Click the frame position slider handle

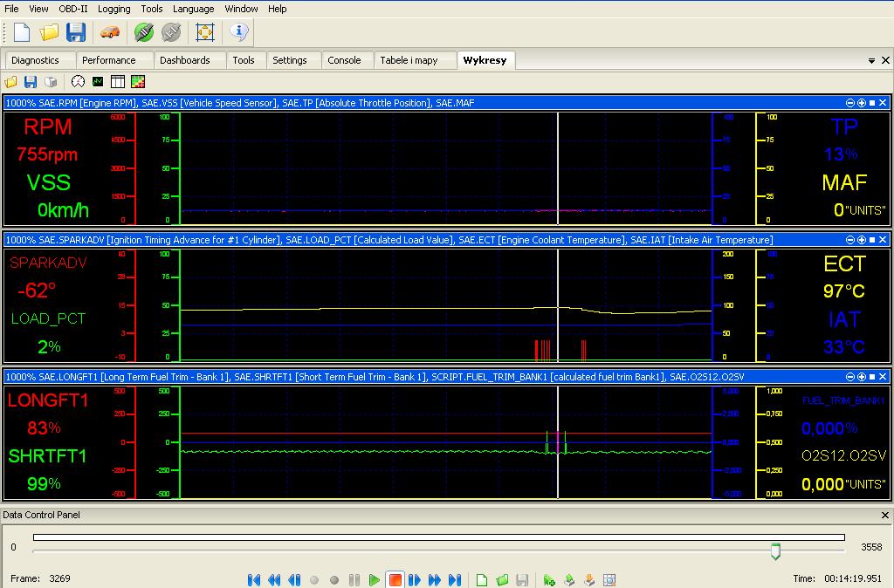pyautogui.click(x=775, y=550)
